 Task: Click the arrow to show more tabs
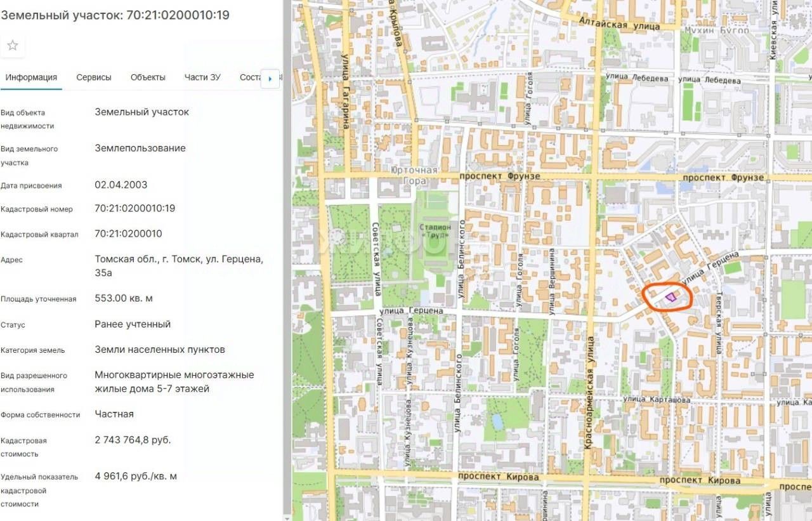270,79
